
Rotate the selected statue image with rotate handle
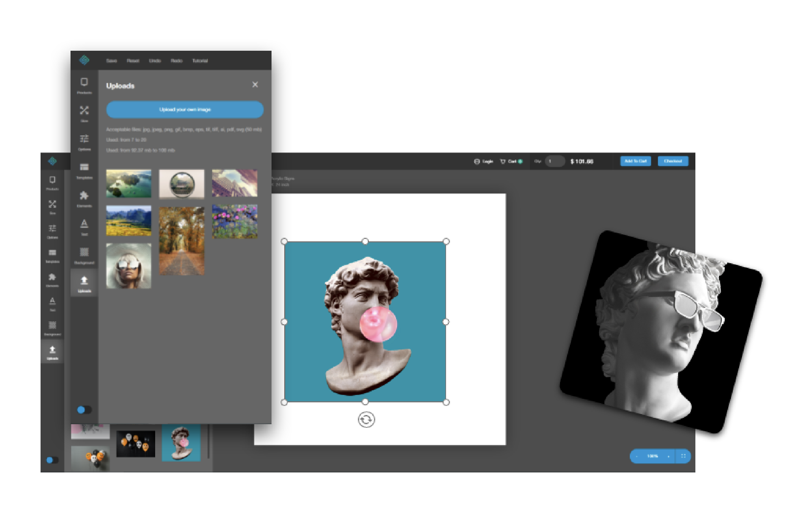(x=366, y=420)
